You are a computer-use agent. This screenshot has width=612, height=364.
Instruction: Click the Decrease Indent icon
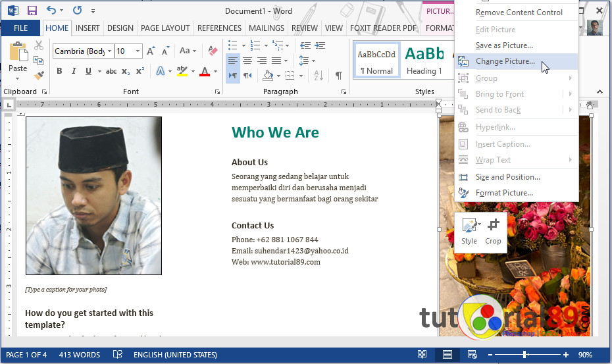[x=305, y=45]
